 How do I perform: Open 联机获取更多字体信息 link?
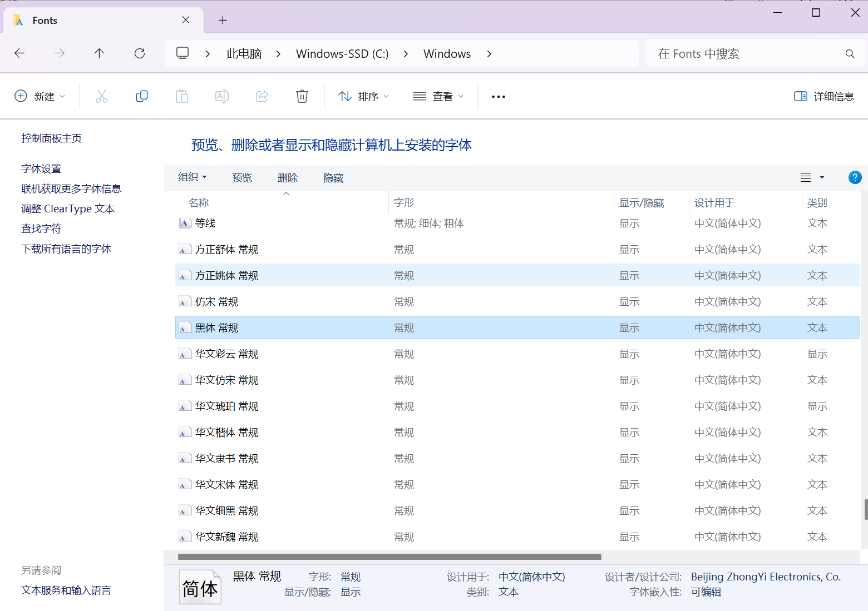pos(71,189)
